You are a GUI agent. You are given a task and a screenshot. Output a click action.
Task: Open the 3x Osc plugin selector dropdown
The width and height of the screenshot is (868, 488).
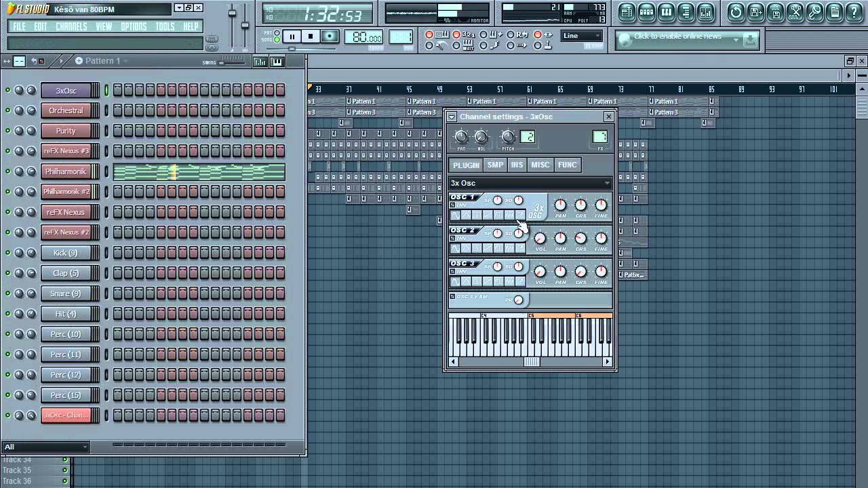[x=530, y=183]
